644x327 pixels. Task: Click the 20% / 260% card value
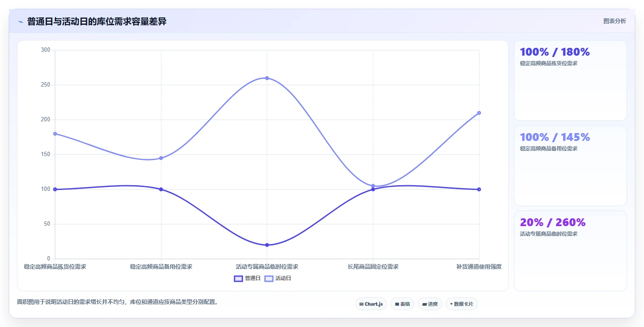[553, 223]
